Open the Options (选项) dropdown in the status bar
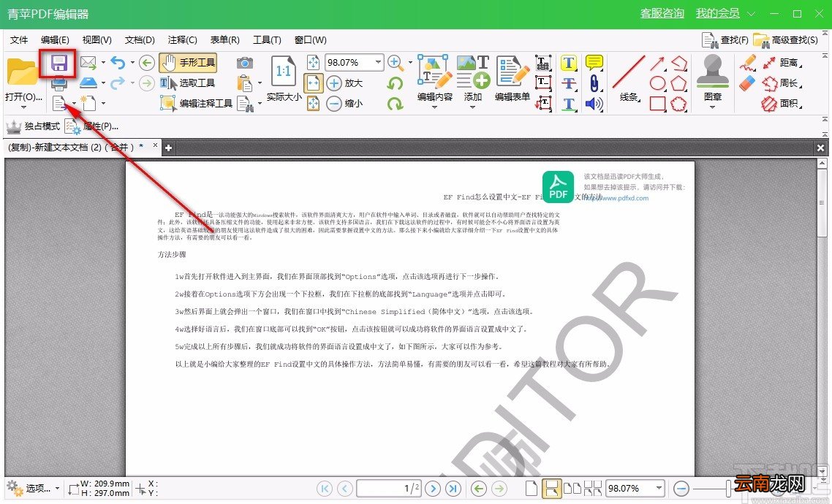The height and width of the screenshot is (504, 832). pos(32,488)
